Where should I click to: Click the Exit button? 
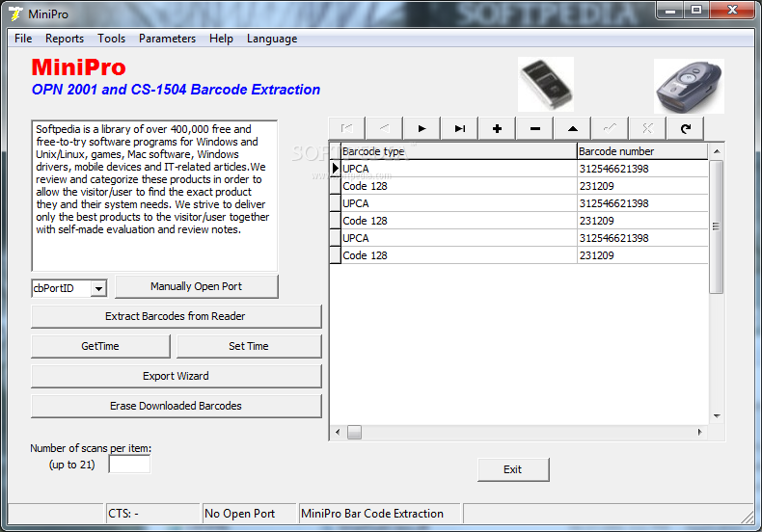(x=513, y=469)
